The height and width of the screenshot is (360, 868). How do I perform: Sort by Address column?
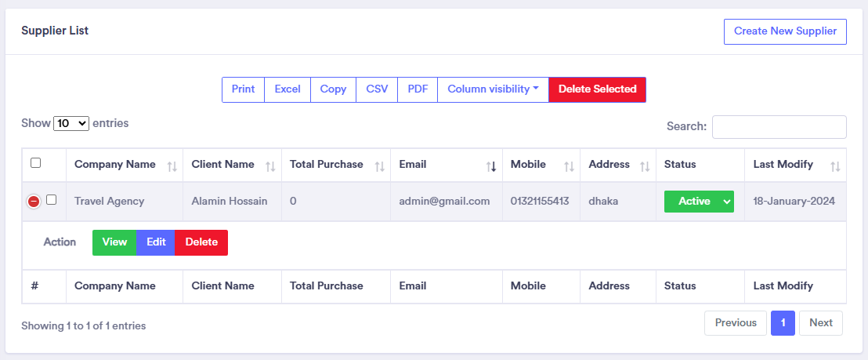[609, 165]
